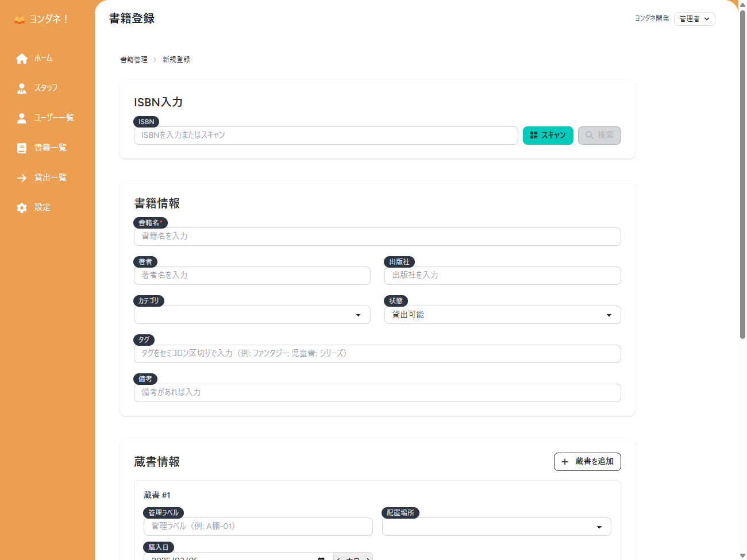Click inside the ISBN input field

coord(325,135)
